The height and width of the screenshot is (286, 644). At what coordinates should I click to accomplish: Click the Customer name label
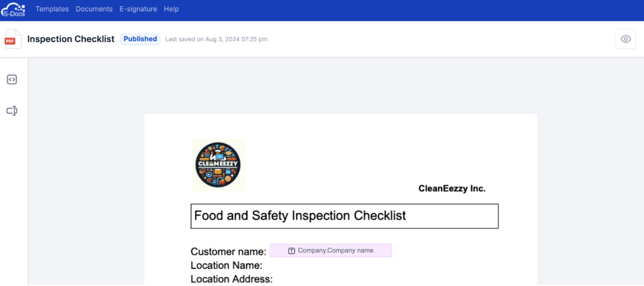[228, 252]
